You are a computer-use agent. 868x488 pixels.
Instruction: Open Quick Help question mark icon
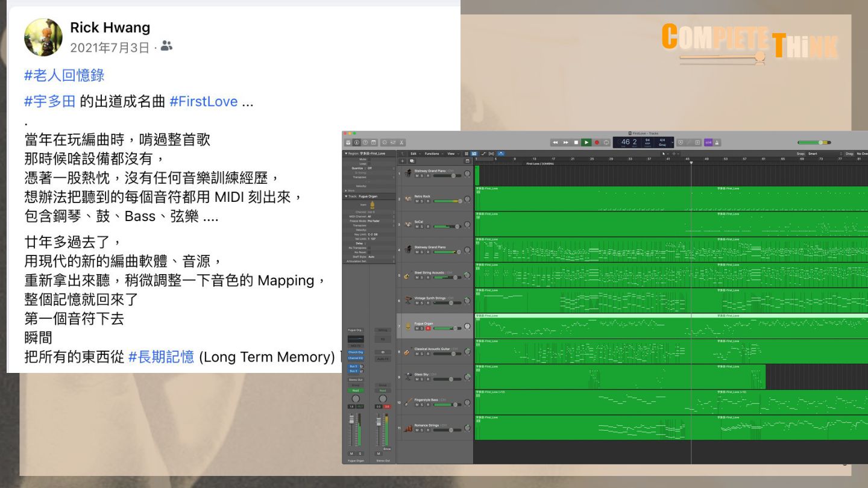pyautogui.click(x=365, y=143)
